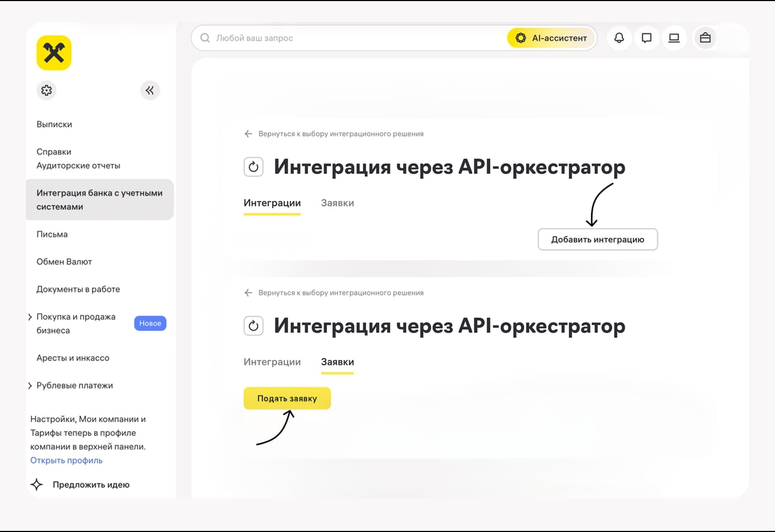Expand the Рублевые платежи chevron

[x=30, y=386]
